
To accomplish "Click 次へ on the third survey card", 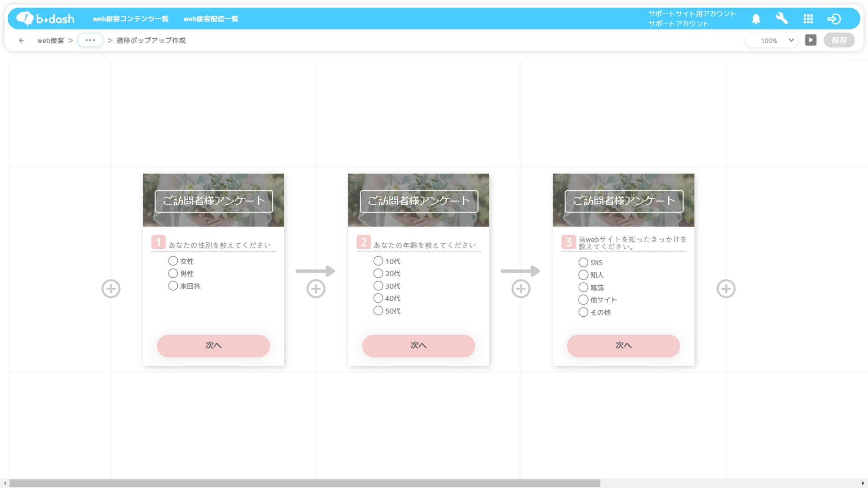I will click(623, 346).
